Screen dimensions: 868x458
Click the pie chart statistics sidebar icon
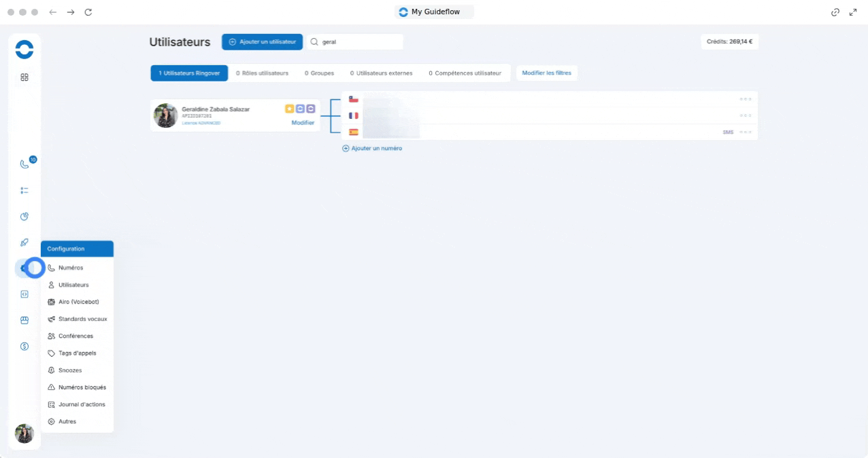[x=24, y=217]
